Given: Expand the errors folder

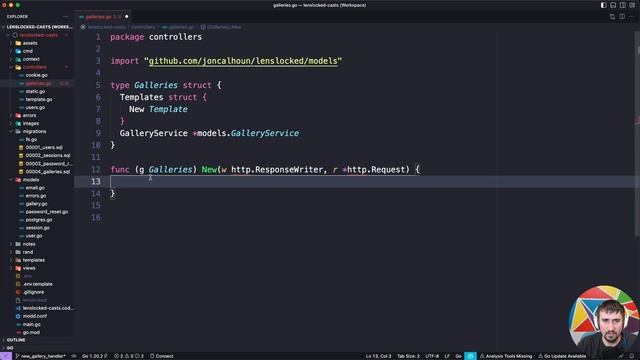Looking at the screenshot, I should (x=29, y=116).
